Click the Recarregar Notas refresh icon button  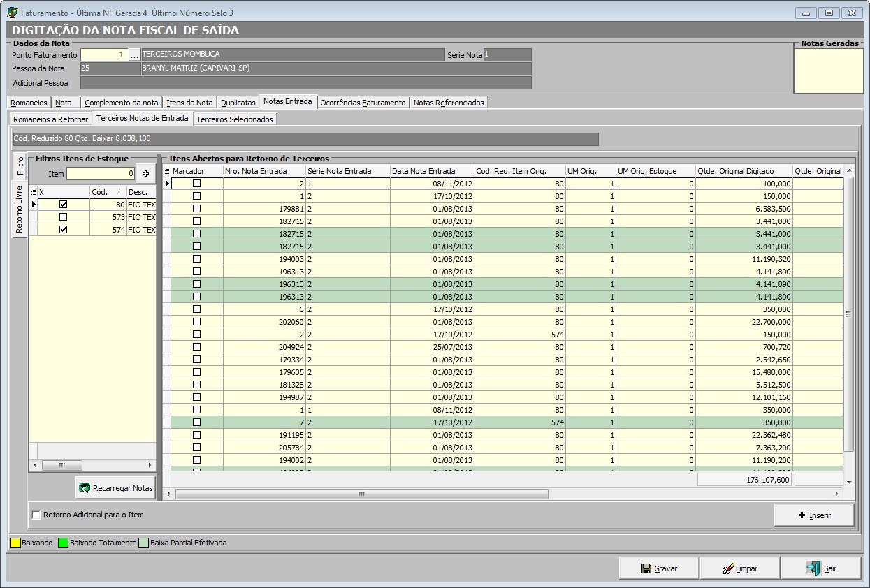tap(85, 489)
